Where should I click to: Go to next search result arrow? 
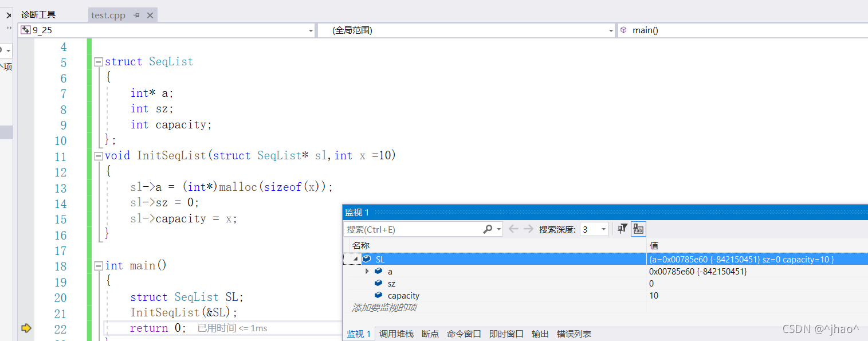tap(528, 229)
